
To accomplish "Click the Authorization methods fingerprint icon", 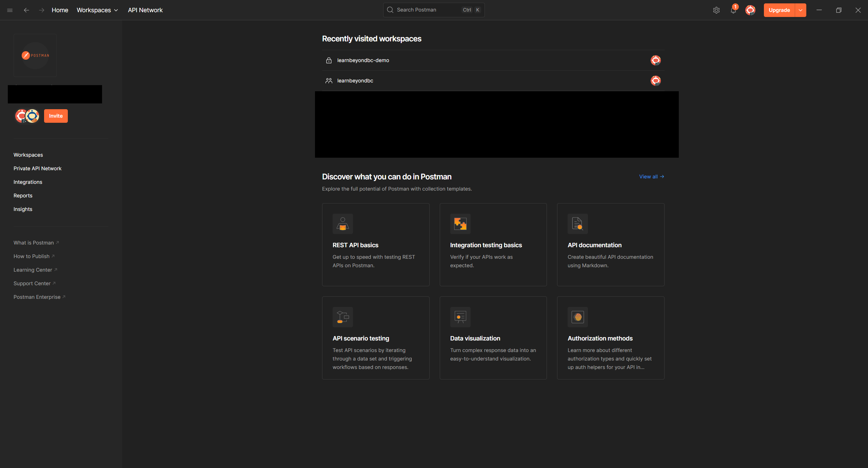I will [577, 317].
